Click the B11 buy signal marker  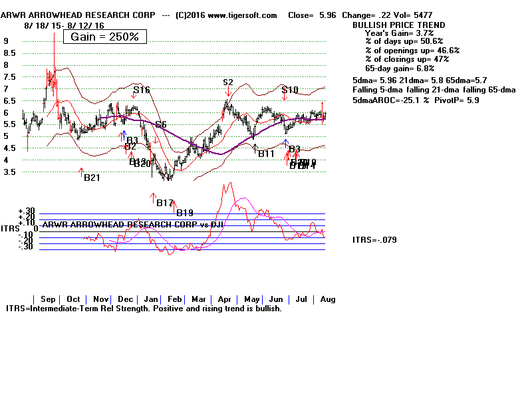click(x=266, y=154)
